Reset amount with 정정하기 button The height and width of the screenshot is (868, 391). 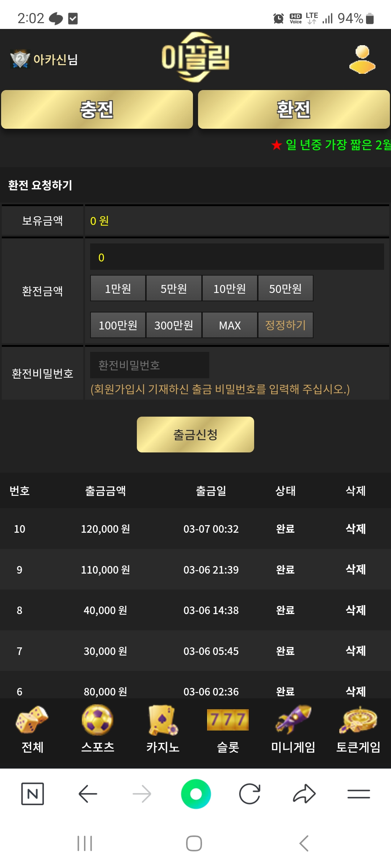(x=286, y=325)
